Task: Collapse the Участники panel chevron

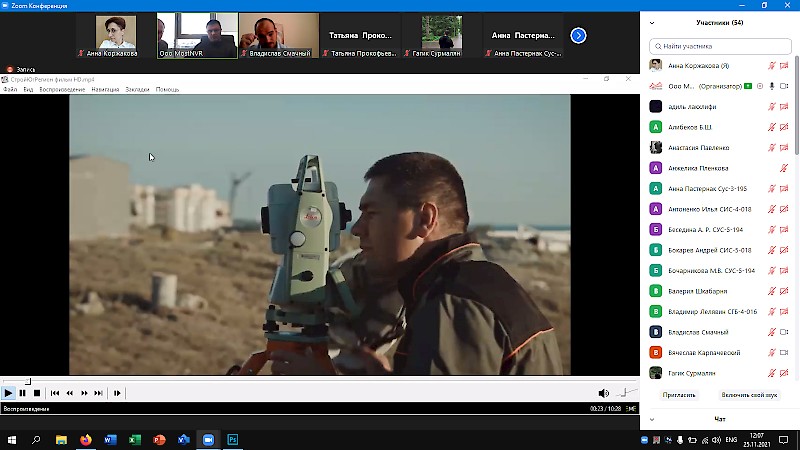Action: click(x=652, y=22)
